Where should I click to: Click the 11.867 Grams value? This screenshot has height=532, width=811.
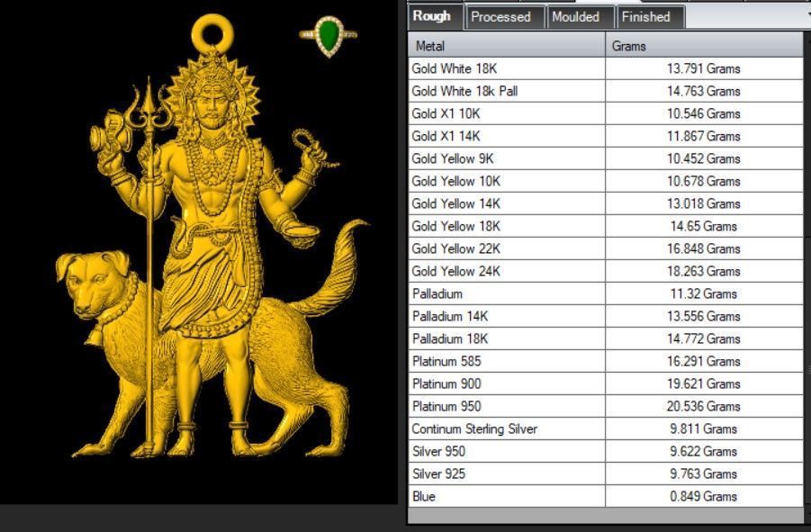pyautogui.click(x=703, y=136)
